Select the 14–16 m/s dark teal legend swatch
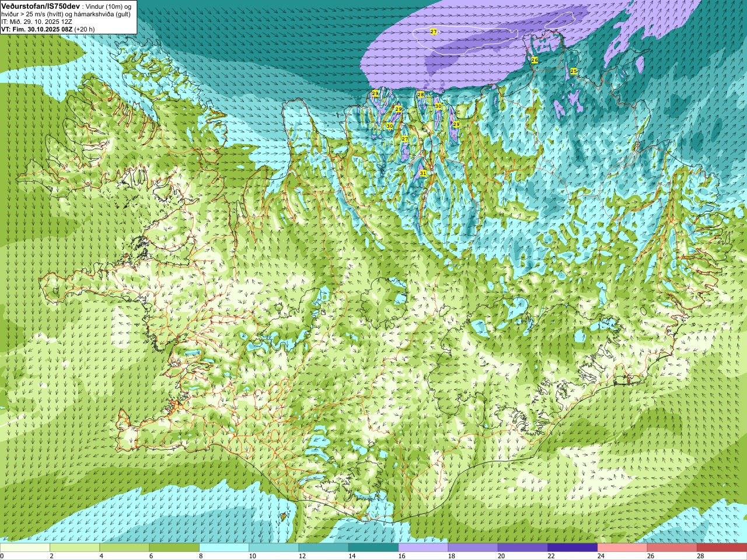747x560 pixels. (x=373, y=547)
